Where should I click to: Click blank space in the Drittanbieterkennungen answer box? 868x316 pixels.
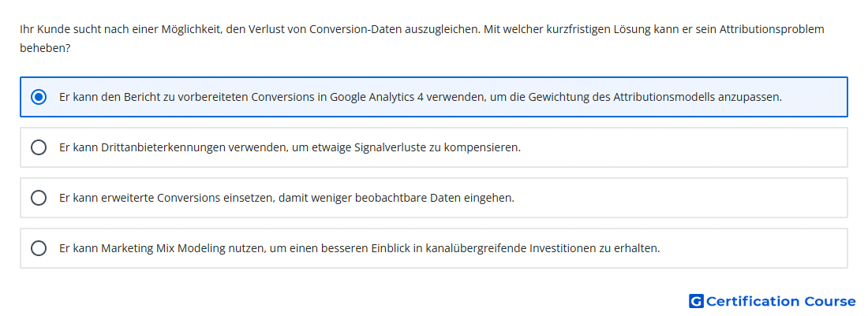tap(681, 147)
